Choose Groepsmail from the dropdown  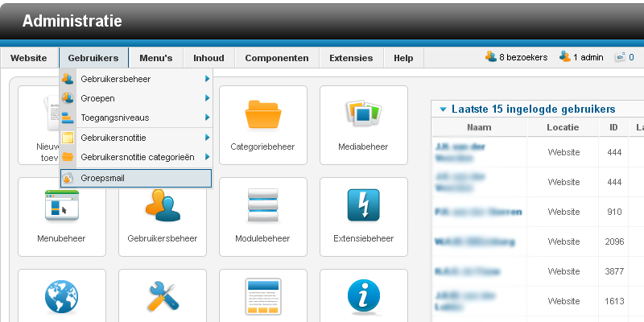click(x=136, y=178)
